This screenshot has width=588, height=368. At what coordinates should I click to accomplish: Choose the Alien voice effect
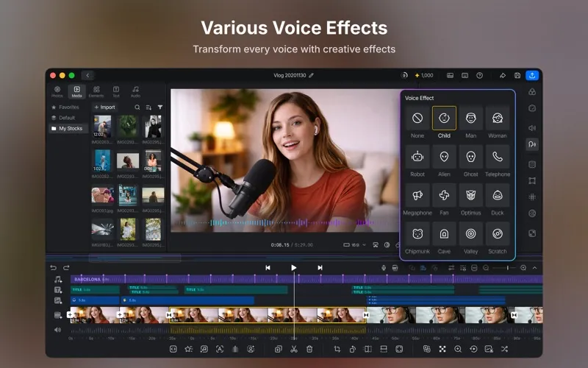(x=444, y=156)
